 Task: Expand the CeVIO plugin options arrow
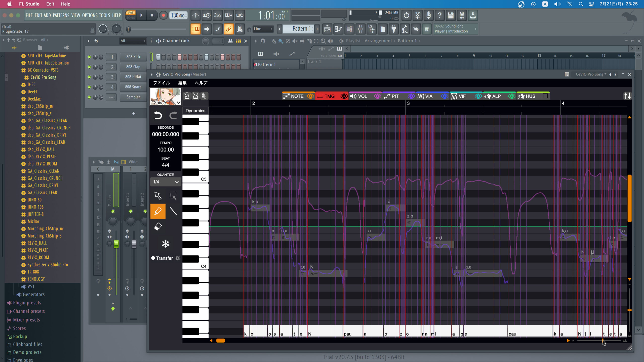point(152,74)
